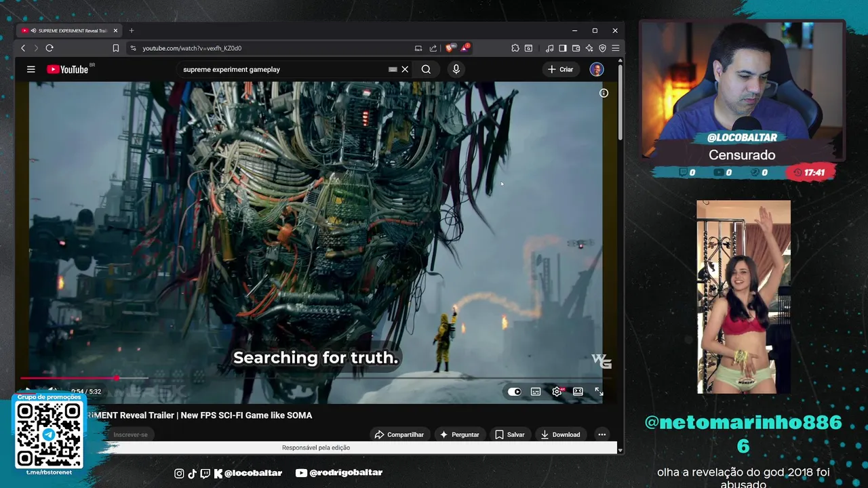
Task: Click the 'Censurado' label
Action: [742, 155]
